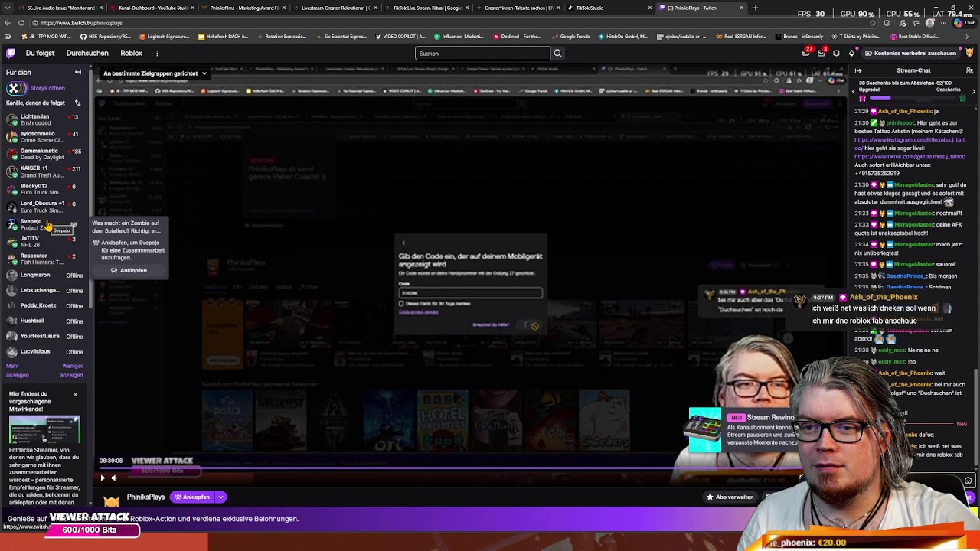Expand the Anklopfen options arrow

pos(220,497)
